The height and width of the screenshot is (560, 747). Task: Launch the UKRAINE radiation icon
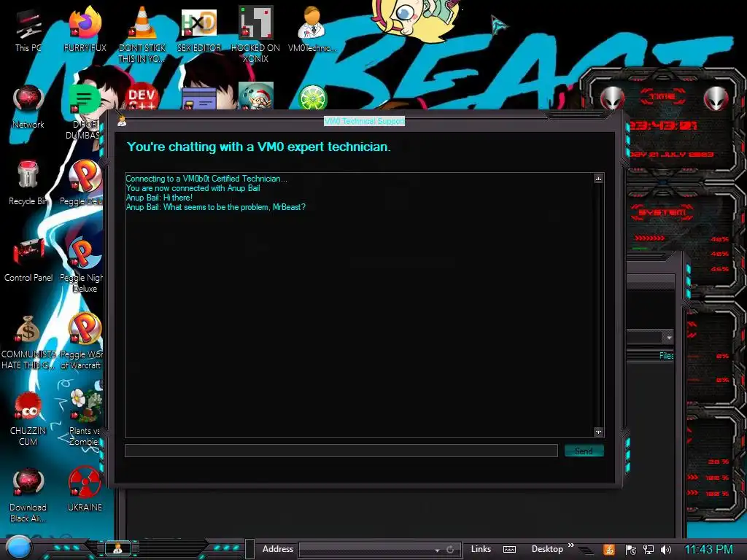(x=85, y=489)
